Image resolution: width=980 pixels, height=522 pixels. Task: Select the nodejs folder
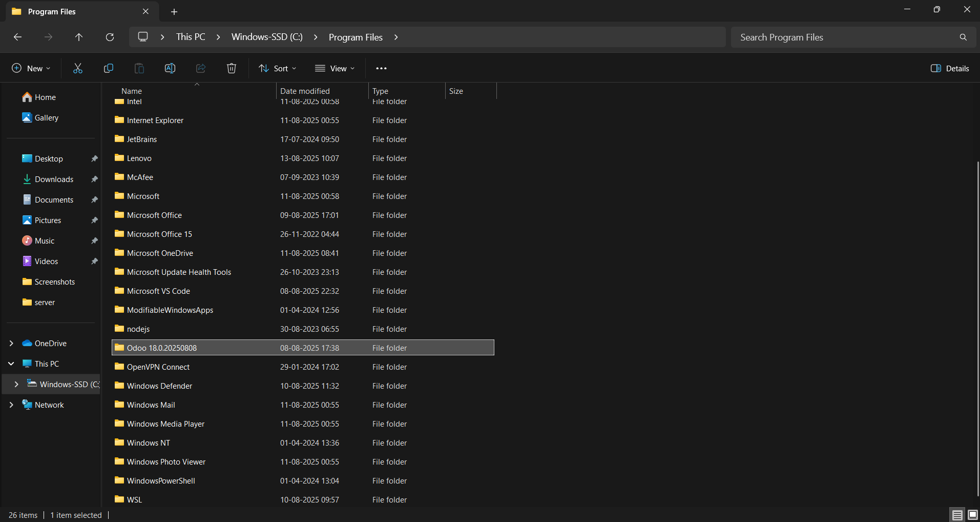point(303,329)
